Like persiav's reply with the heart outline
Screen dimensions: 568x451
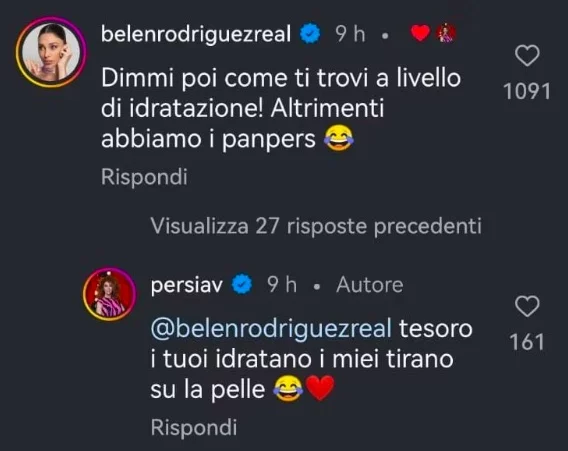point(527,306)
